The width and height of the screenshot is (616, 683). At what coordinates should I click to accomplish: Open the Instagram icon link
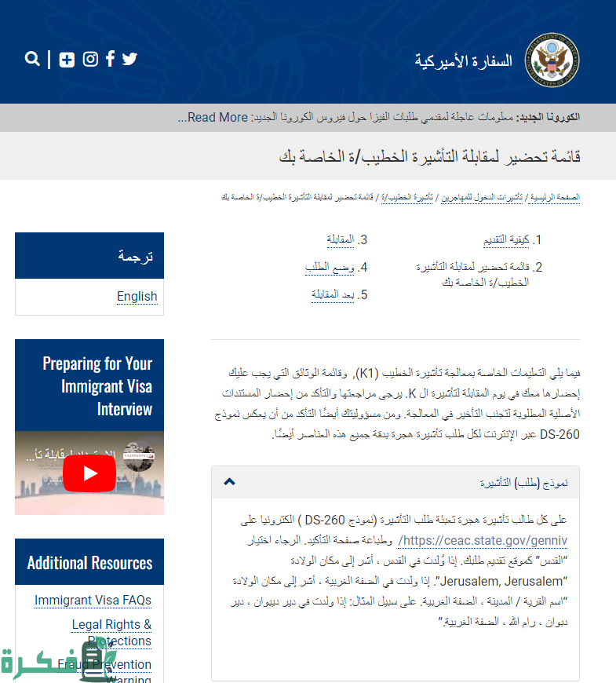[90, 59]
